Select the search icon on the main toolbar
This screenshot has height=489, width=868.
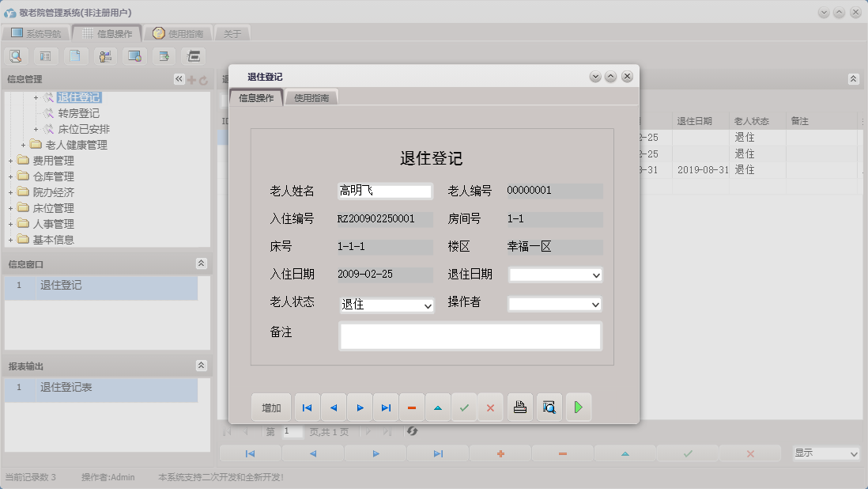(x=16, y=56)
